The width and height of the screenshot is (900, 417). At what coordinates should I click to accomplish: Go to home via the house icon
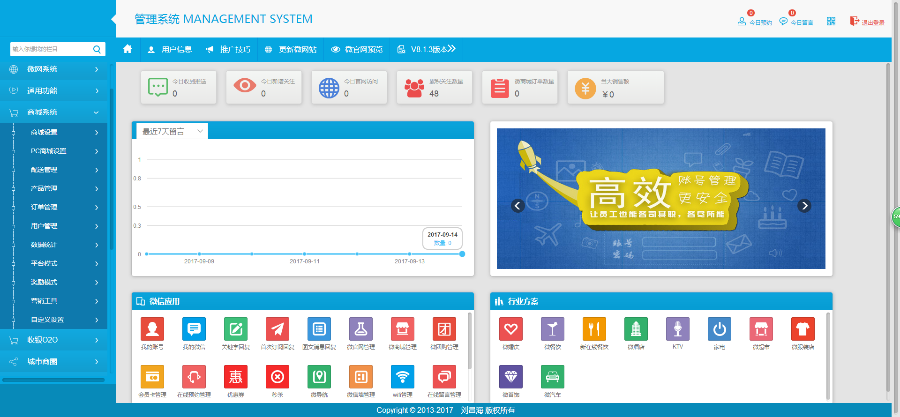[x=127, y=49]
